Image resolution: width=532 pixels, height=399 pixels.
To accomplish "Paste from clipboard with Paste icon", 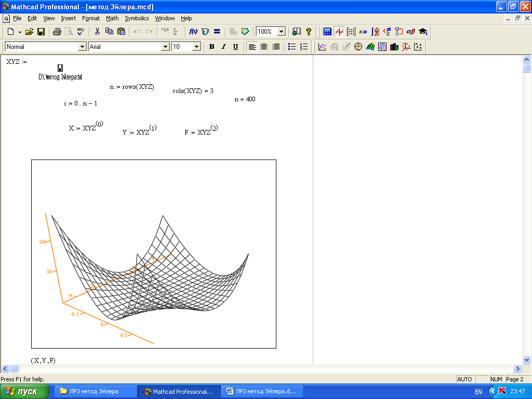I will click(121, 32).
